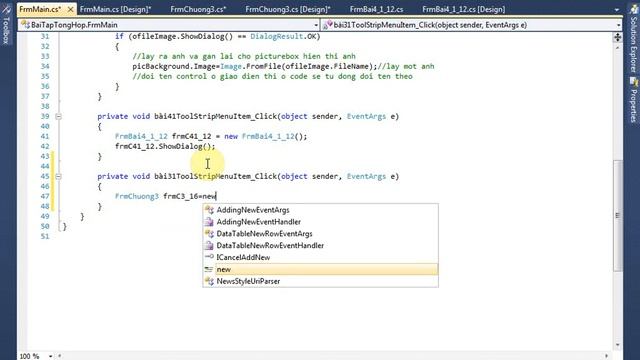Click the FrmChuong3 type name on line 47
The width and height of the screenshot is (640, 360).
pyautogui.click(x=137, y=196)
